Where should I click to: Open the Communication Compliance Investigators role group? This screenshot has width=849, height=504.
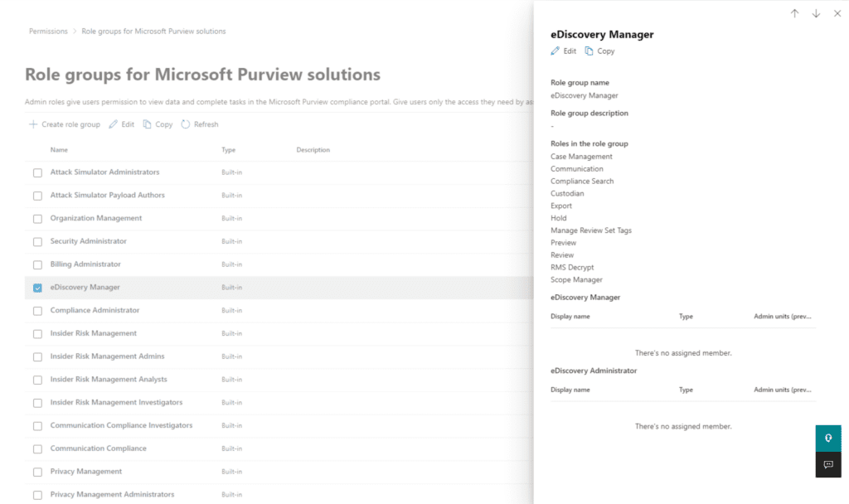[121, 425]
